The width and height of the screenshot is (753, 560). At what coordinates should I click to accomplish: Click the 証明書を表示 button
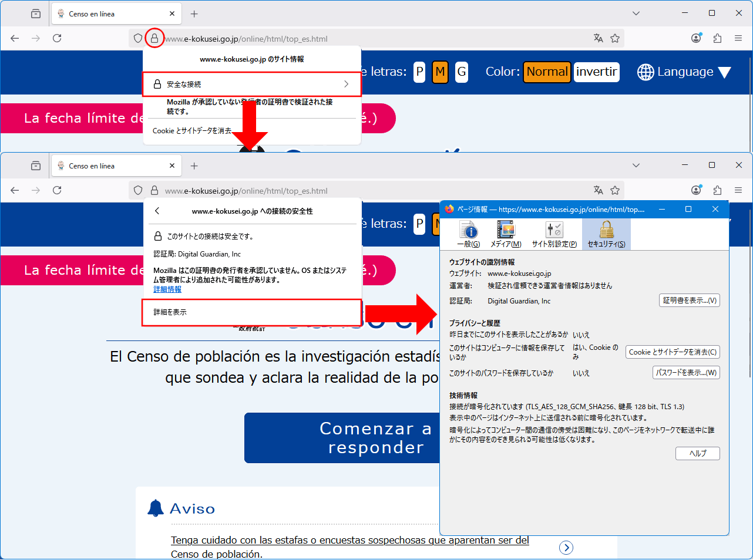pyautogui.click(x=690, y=301)
